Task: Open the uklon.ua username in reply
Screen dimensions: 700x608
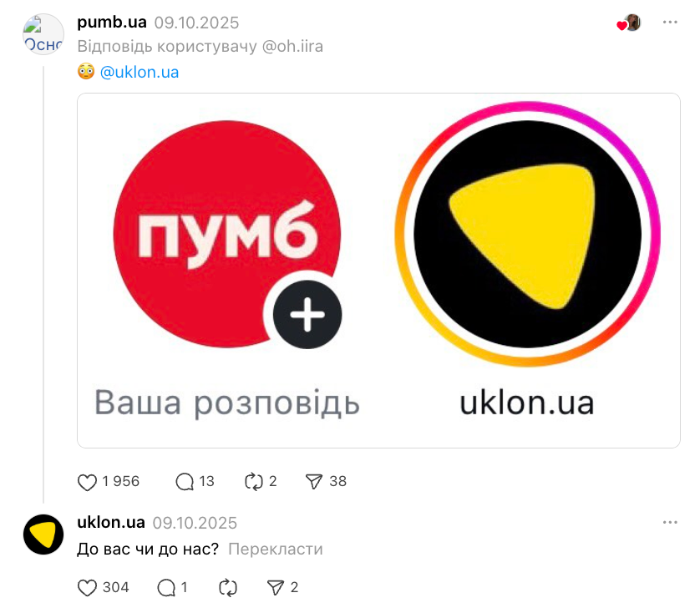Action: (x=111, y=522)
